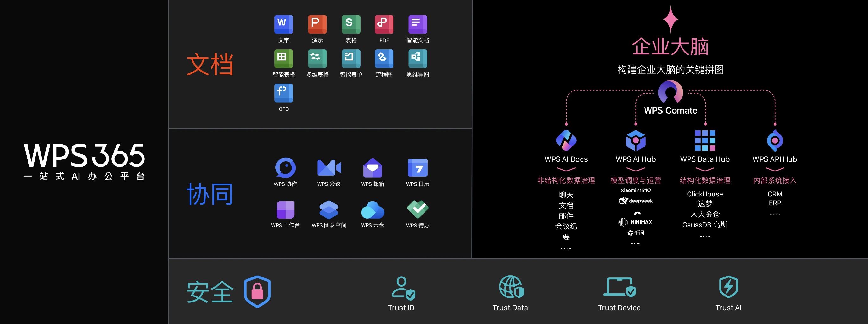Click the pink 非结构化数据治理 label
The width and height of the screenshot is (868, 324).
pos(566,180)
